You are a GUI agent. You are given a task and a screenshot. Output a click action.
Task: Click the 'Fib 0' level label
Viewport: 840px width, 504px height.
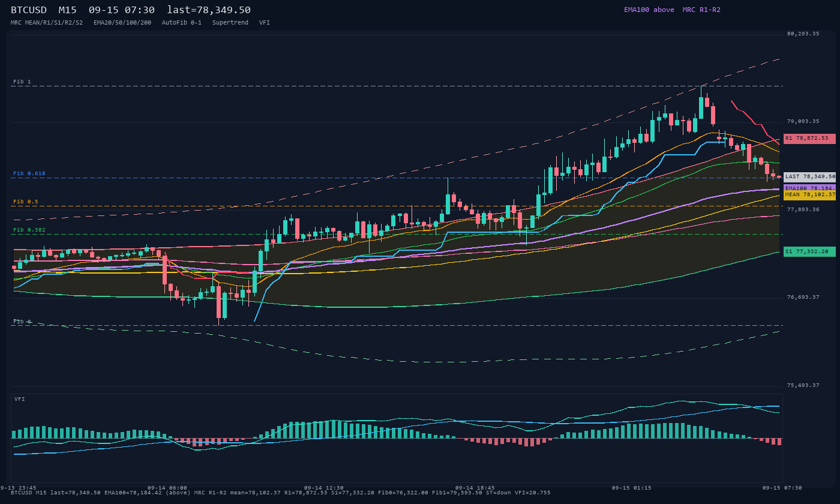(x=22, y=322)
